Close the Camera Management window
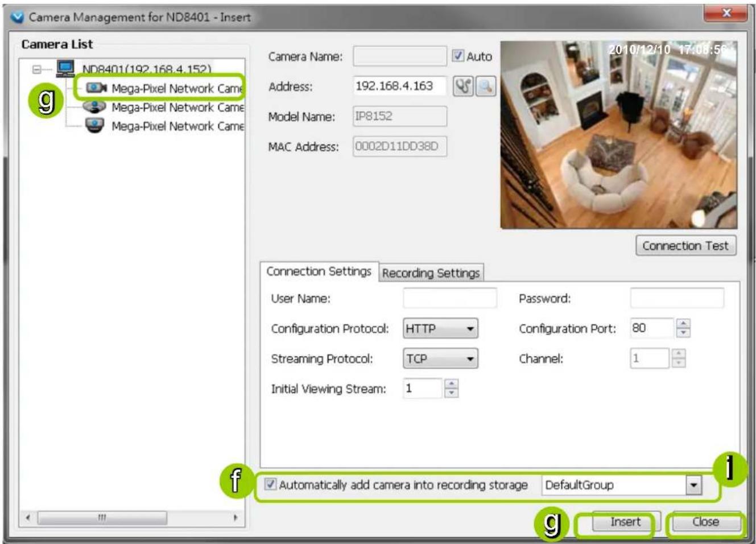756x544 pixels. 726,13
